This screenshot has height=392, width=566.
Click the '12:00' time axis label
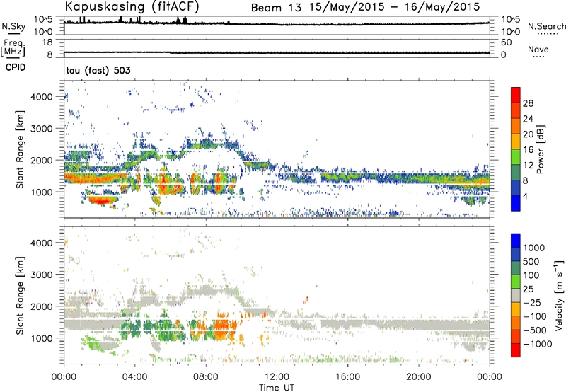(277, 377)
